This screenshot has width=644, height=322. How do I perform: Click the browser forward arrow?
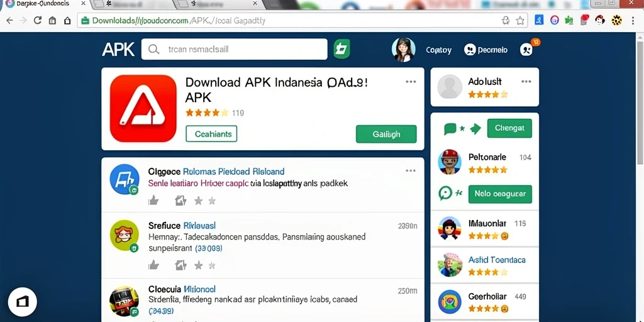[x=23, y=20]
